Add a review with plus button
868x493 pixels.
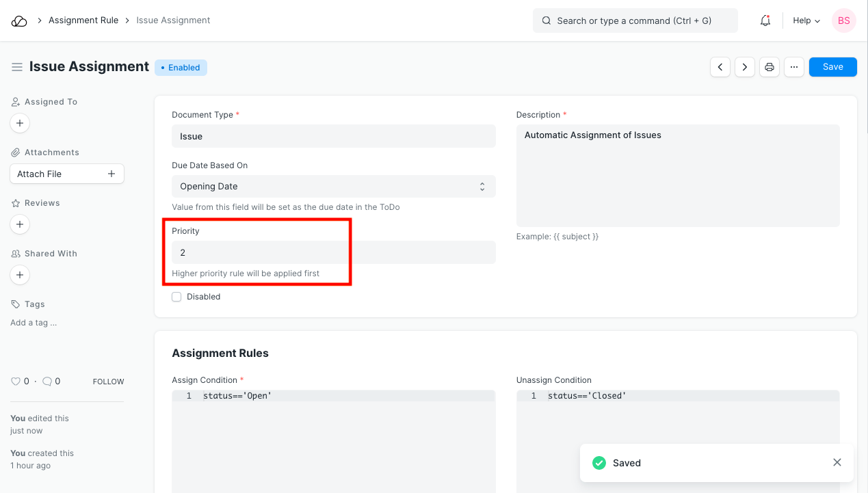click(x=20, y=224)
